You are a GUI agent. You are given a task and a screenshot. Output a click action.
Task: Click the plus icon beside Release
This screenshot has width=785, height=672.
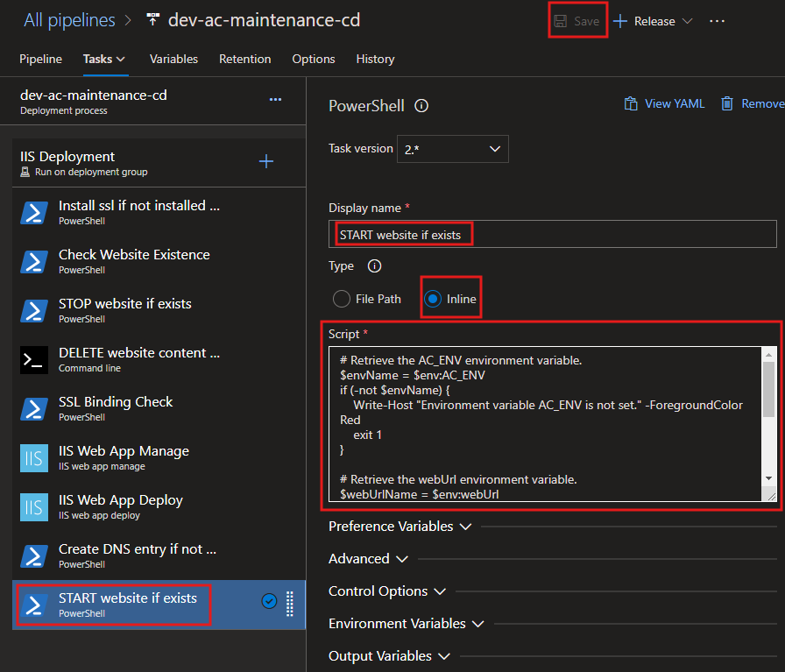point(619,21)
